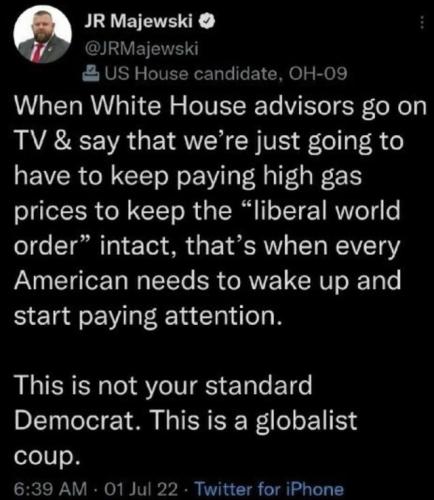
Task: Click the word 'coup.' ending the tweet
Action: coord(47,456)
